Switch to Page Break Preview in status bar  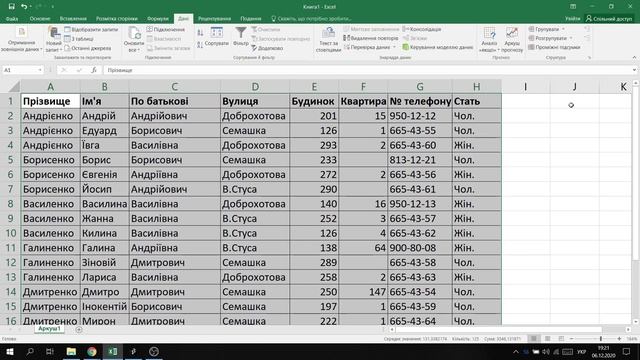pyautogui.click(x=561, y=339)
